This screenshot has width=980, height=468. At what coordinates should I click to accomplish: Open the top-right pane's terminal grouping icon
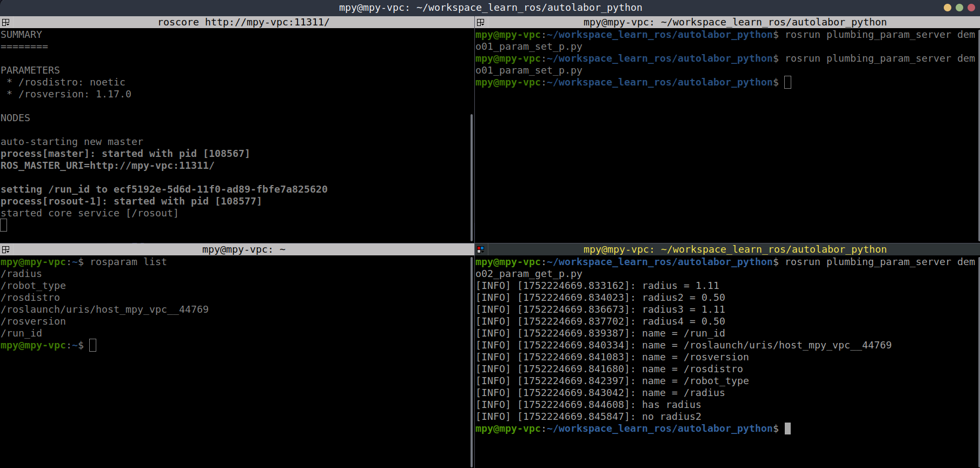480,22
